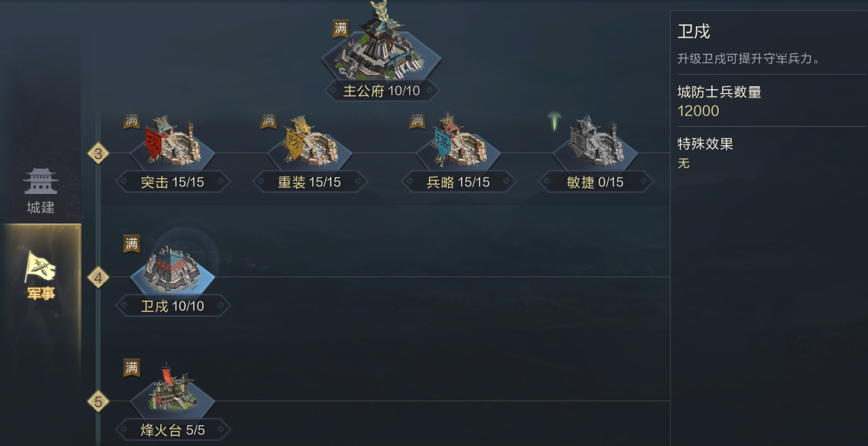
Task: Open the 烽火台 beacon tower icon
Action: (x=172, y=390)
